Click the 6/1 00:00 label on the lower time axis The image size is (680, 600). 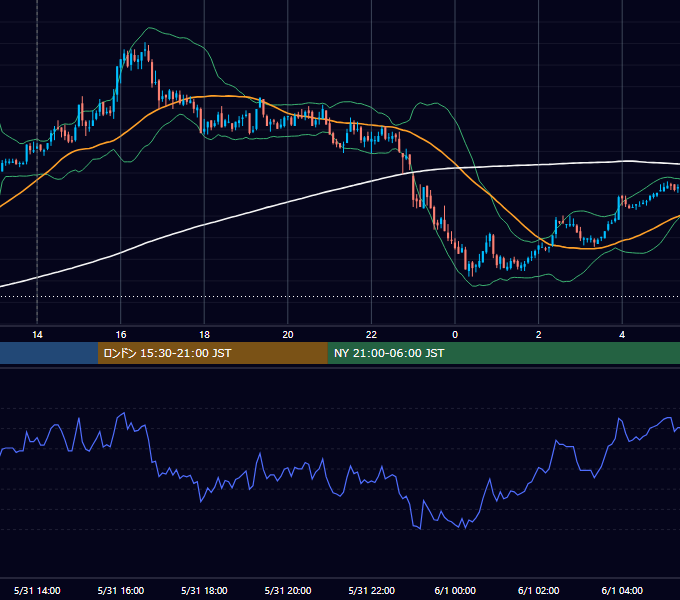point(455,590)
